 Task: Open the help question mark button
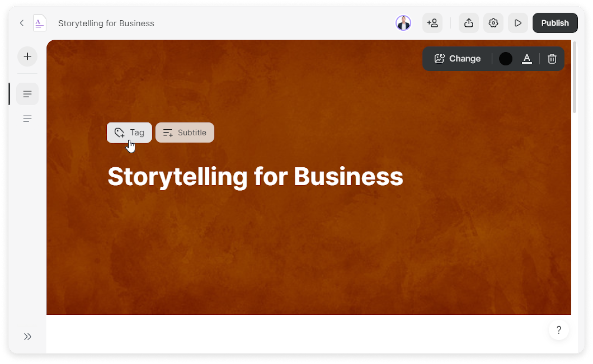pyautogui.click(x=559, y=330)
